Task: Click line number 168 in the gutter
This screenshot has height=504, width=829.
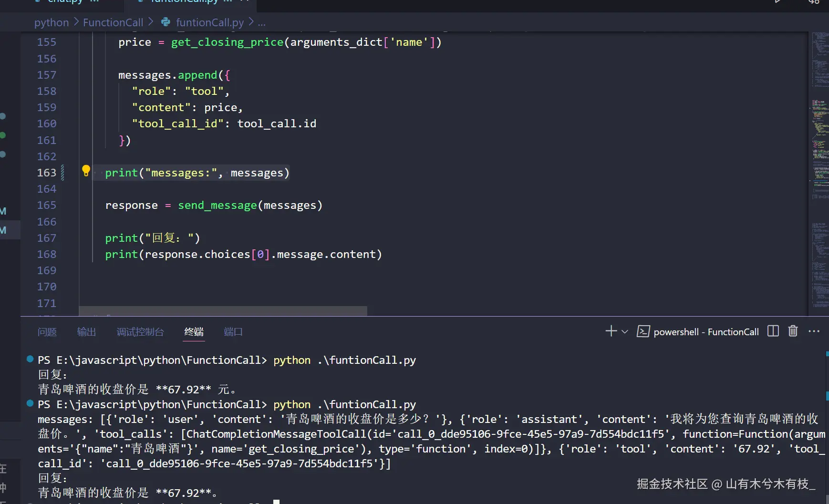Action: pyautogui.click(x=47, y=254)
